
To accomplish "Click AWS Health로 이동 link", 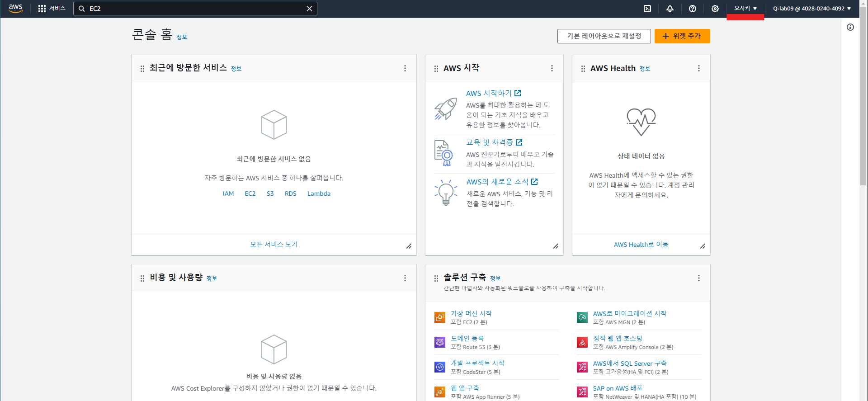I will tap(641, 245).
